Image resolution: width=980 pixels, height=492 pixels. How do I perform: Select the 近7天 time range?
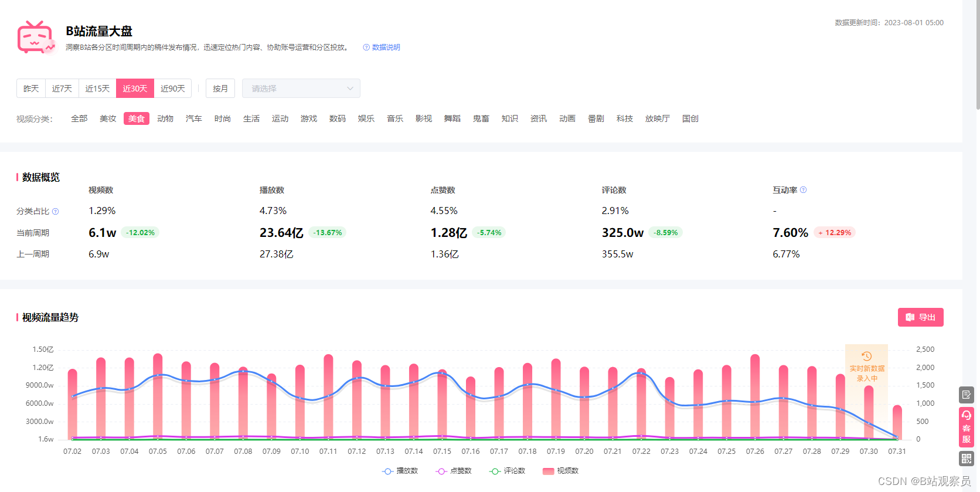point(62,89)
